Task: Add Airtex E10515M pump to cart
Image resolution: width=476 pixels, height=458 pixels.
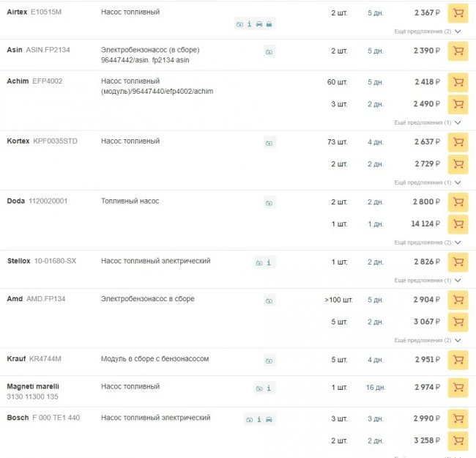Action: (x=458, y=14)
